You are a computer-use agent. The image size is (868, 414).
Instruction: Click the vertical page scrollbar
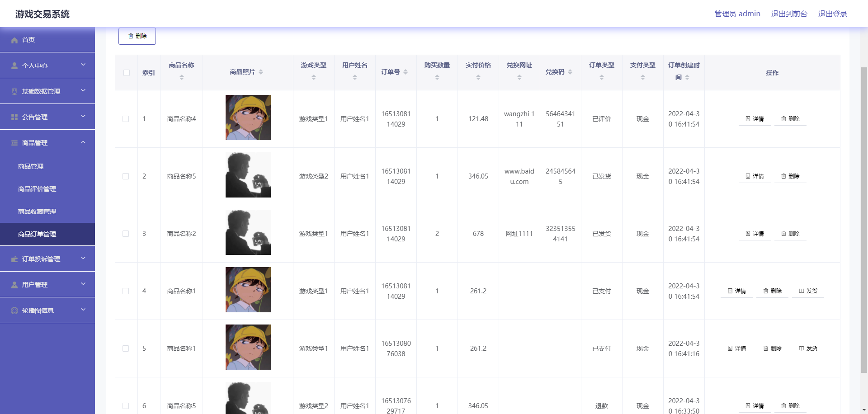864,220
